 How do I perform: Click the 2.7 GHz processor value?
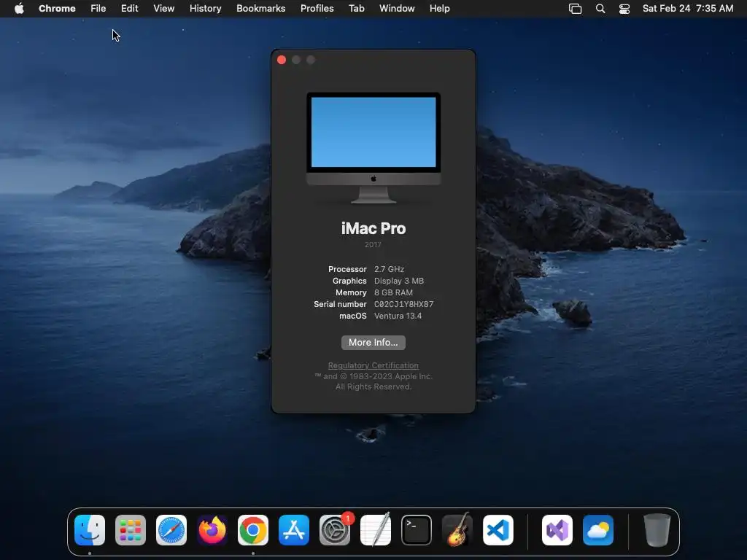(389, 269)
